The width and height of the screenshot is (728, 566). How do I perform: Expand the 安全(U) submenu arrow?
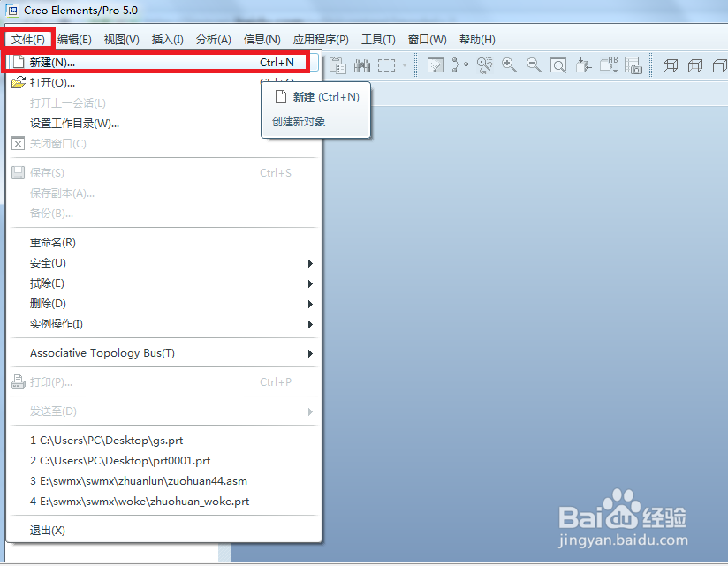click(310, 263)
